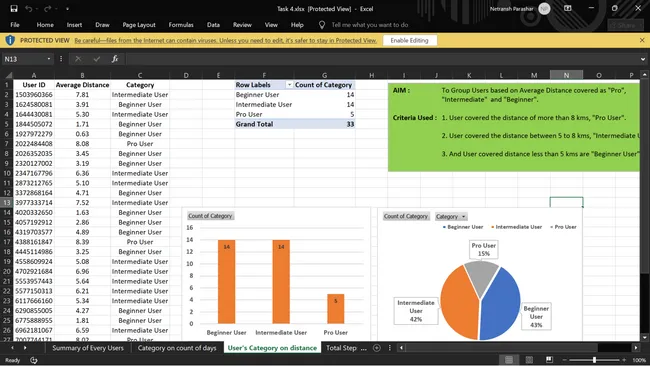Open the Help ribbon tab
The height and width of the screenshot is (366, 650).
coord(297,25)
